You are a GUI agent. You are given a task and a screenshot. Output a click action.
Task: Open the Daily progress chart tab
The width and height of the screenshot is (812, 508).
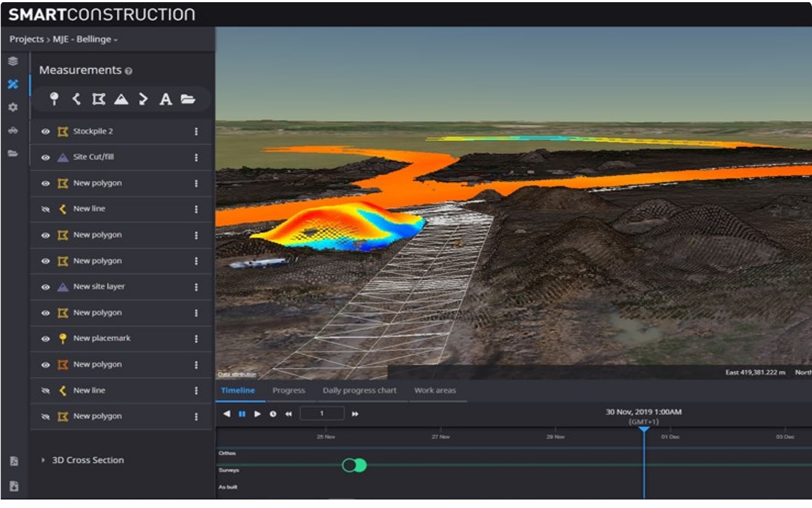pyautogui.click(x=359, y=390)
